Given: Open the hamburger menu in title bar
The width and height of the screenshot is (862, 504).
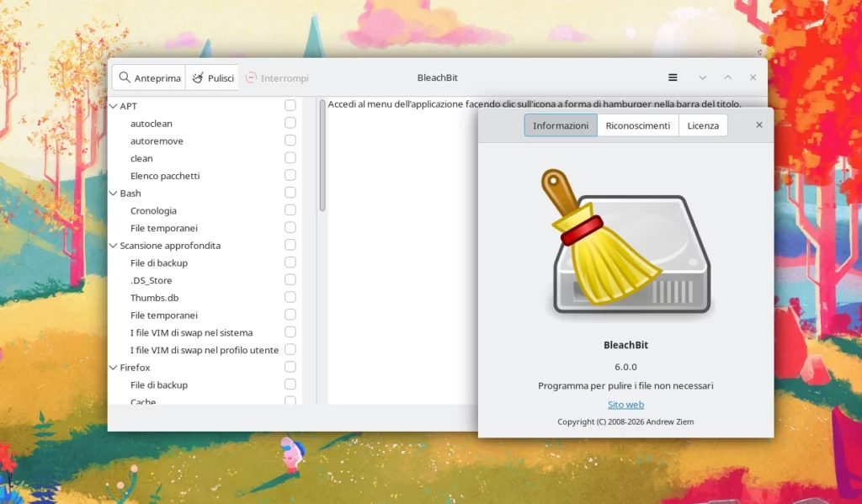Looking at the screenshot, I should pyautogui.click(x=673, y=77).
